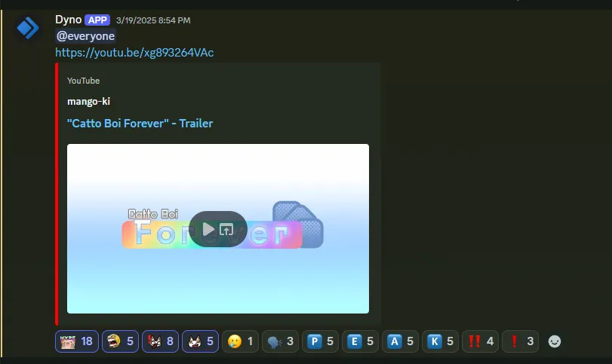The height and width of the screenshot is (364, 612).
Task: Add the speaking head silhouette reaction
Action: click(x=280, y=341)
